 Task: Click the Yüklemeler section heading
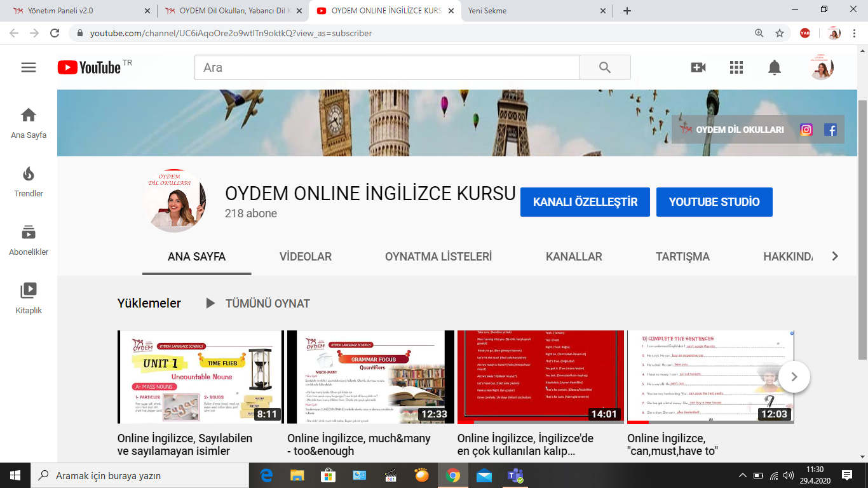coord(149,304)
